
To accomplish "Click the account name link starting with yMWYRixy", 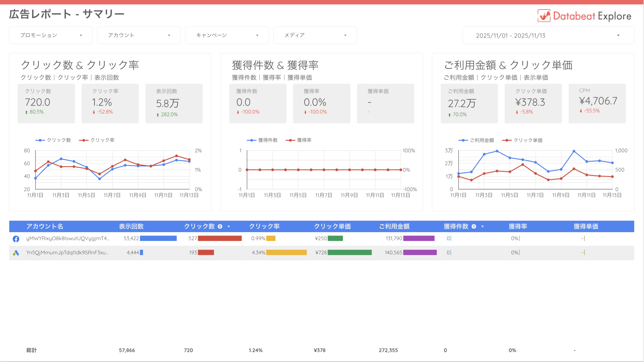I will click(x=68, y=238).
